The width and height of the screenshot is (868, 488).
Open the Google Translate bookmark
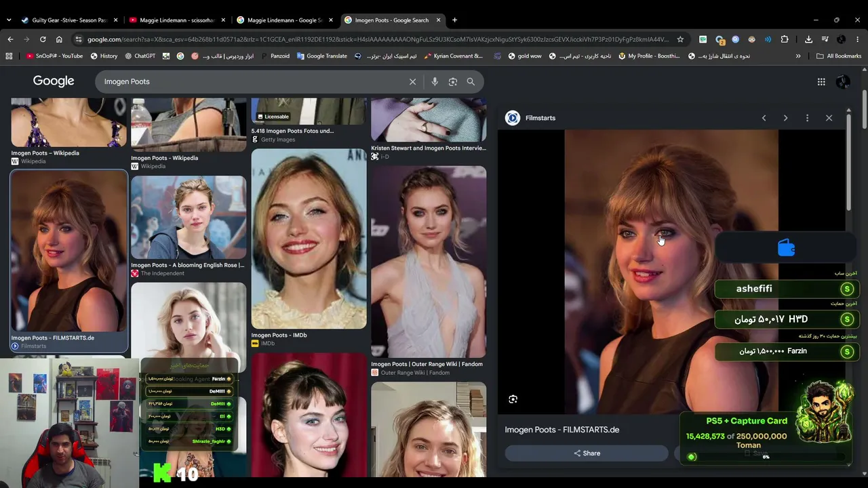pyautogui.click(x=322, y=56)
